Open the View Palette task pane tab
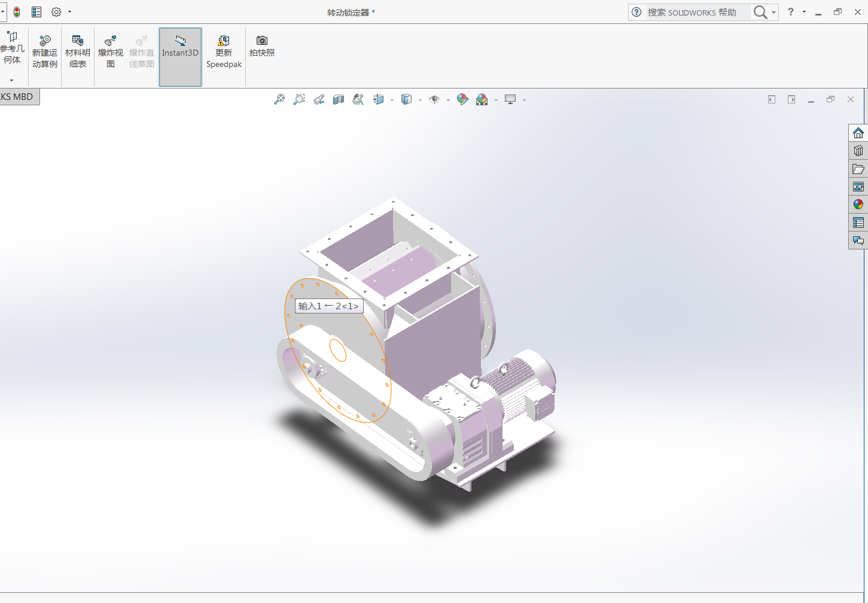The width and height of the screenshot is (868, 603). pyautogui.click(x=858, y=187)
